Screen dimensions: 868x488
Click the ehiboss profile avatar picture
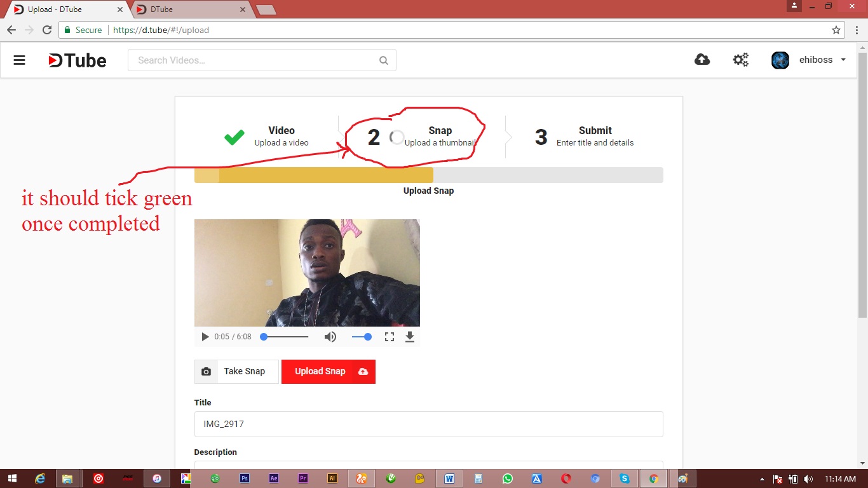coord(780,60)
